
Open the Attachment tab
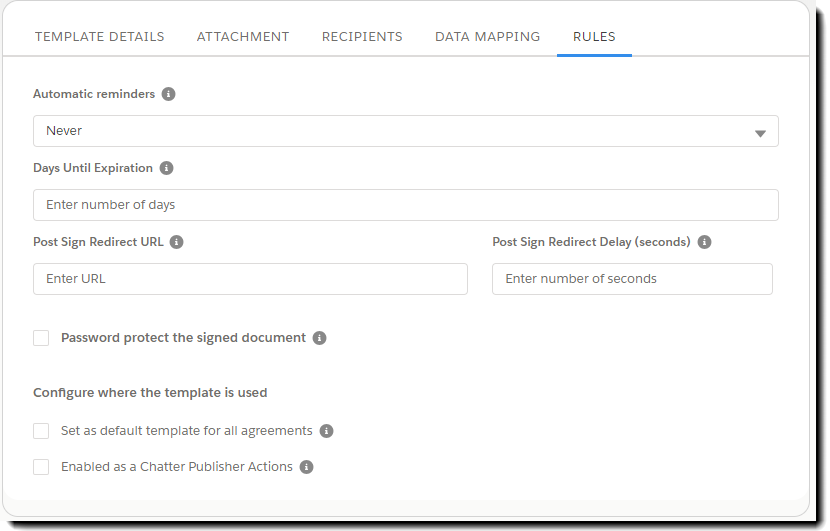click(243, 37)
